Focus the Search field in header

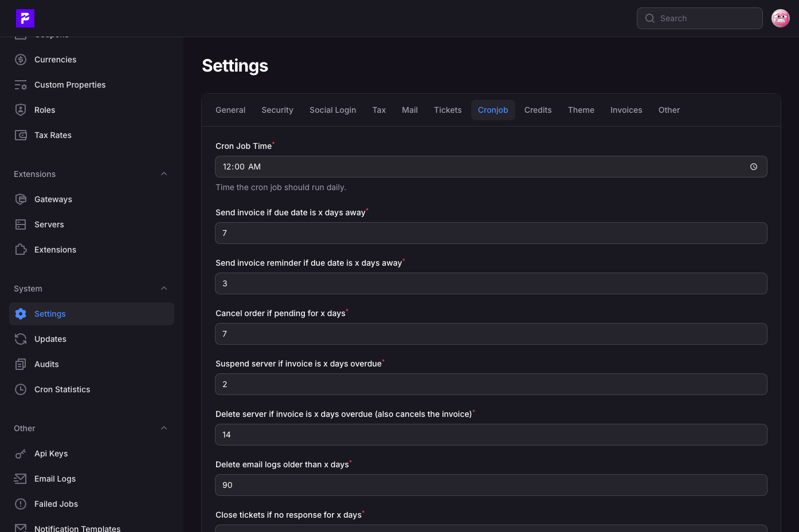(x=700, y=18)
